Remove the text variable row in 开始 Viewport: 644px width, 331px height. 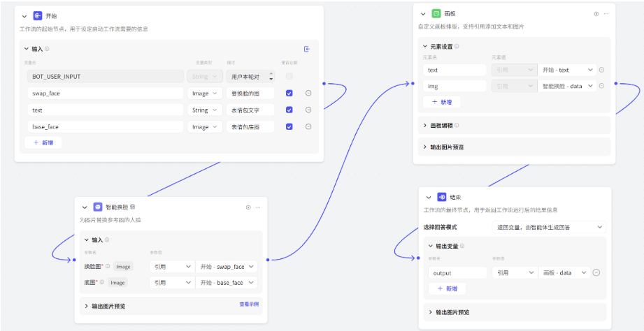click(308, 110)
